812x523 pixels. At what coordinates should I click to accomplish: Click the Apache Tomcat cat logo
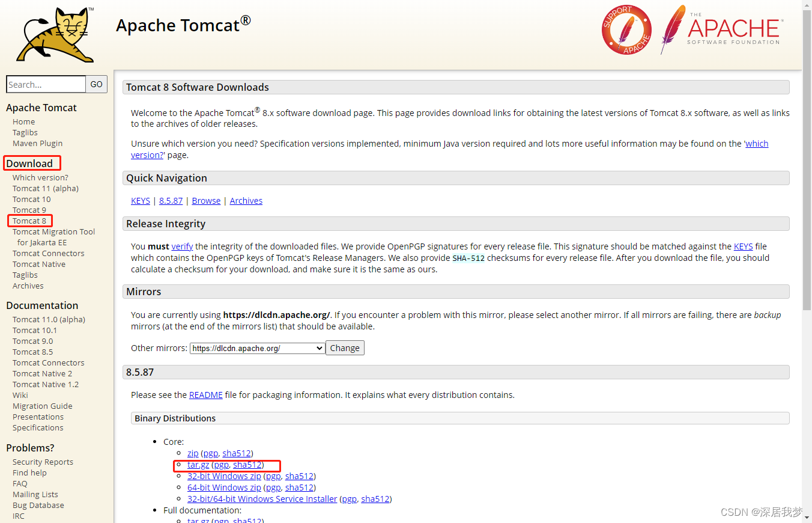click(x=54, y=34)
